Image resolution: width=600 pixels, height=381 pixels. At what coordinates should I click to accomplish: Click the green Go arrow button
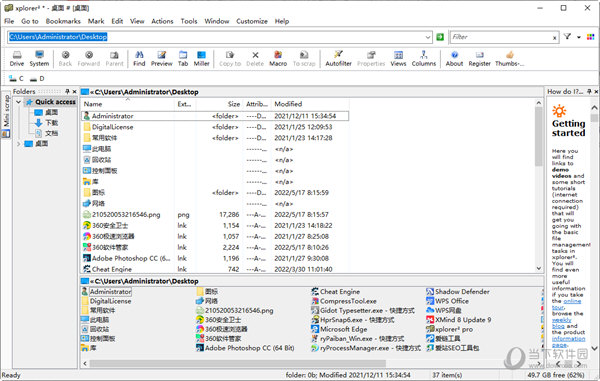pos(440,37)
